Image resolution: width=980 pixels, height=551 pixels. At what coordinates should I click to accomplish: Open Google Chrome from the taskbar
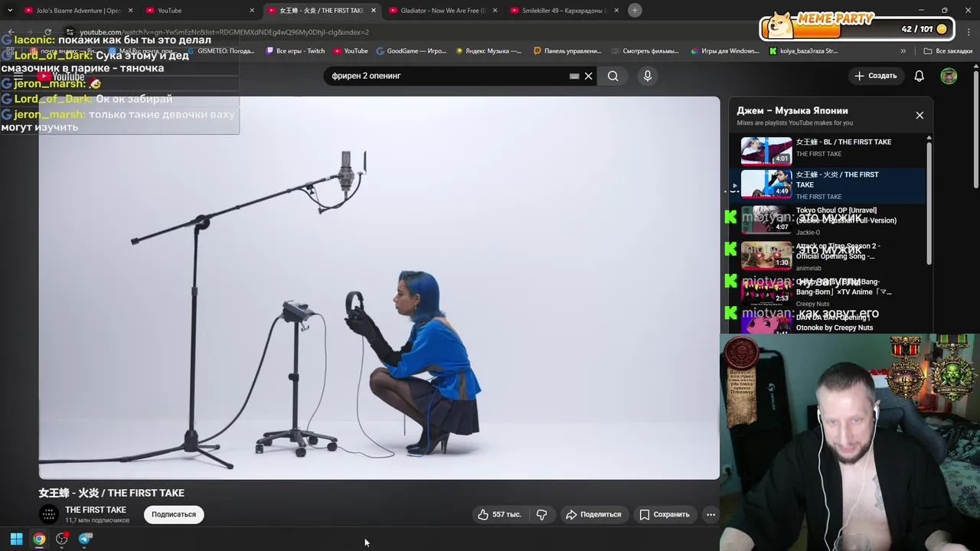39,539
